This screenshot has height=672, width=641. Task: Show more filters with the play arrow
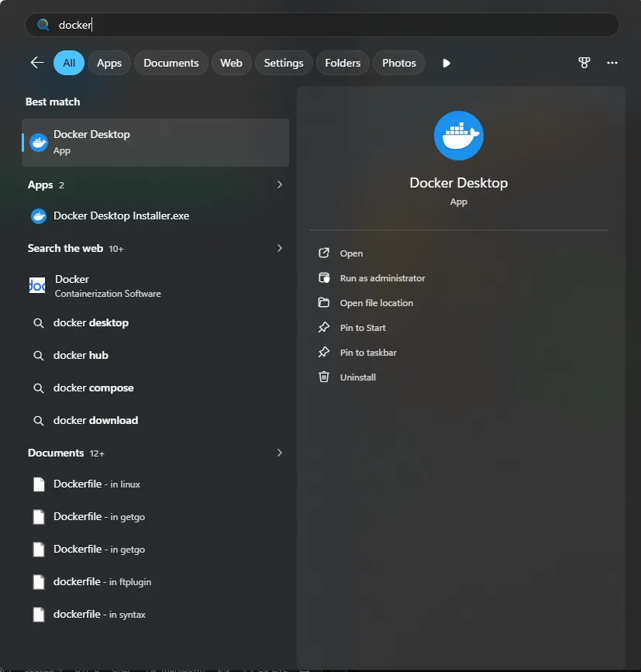coord(446,63)
